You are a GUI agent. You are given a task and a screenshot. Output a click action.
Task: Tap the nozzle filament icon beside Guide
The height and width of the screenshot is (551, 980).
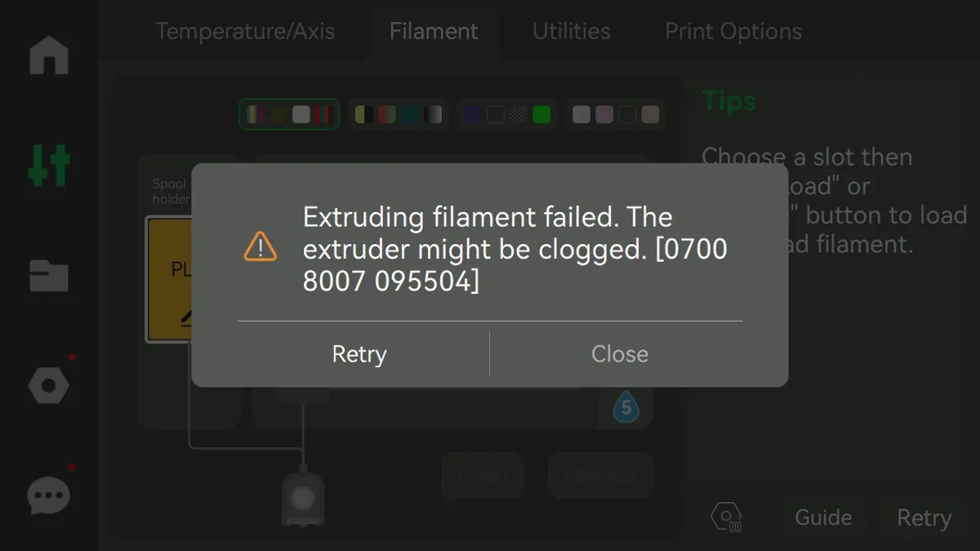[x=725, y=518]
